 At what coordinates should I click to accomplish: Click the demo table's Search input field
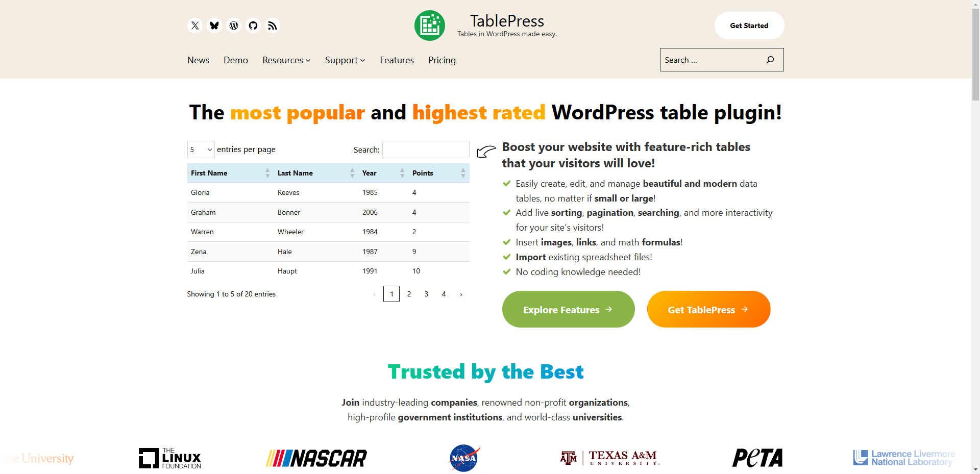[425, 149]
